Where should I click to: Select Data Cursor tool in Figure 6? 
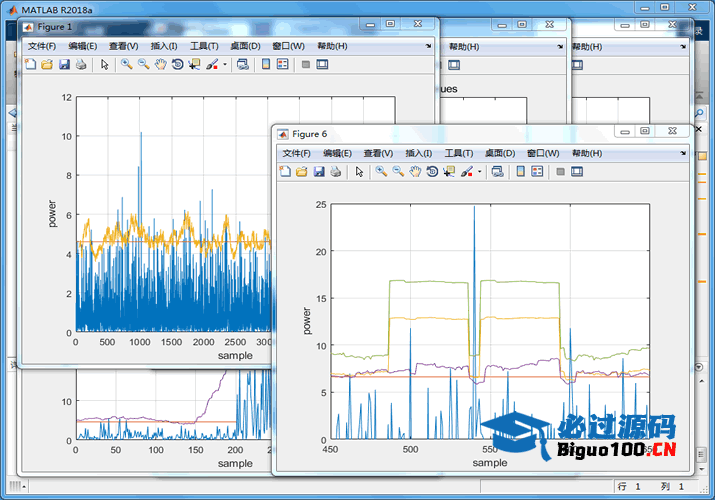(450, 171)
